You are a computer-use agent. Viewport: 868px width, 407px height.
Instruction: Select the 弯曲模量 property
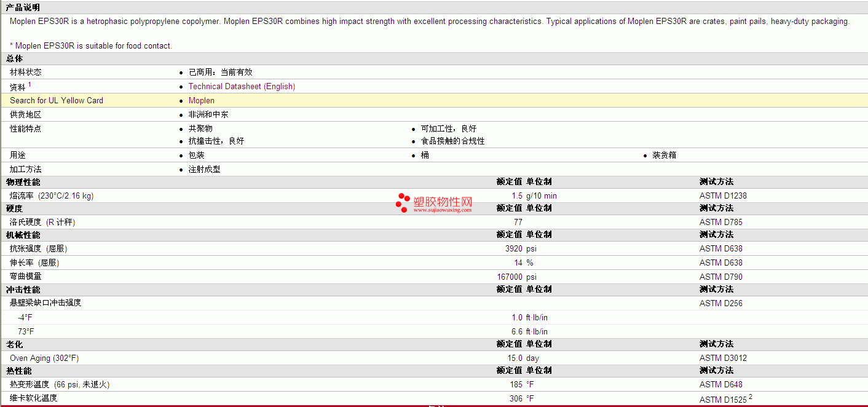(x=26, y=277)
